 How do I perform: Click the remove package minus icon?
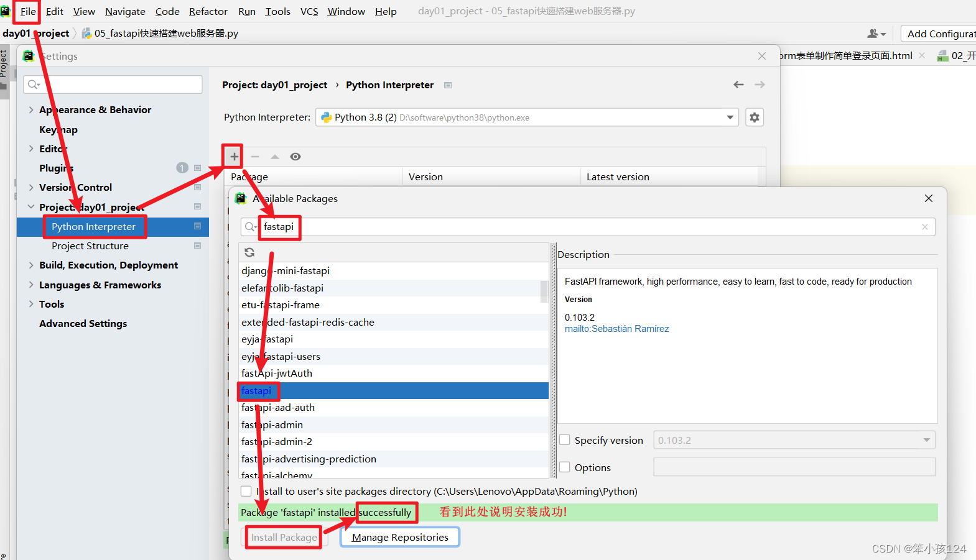pos(255,157)
